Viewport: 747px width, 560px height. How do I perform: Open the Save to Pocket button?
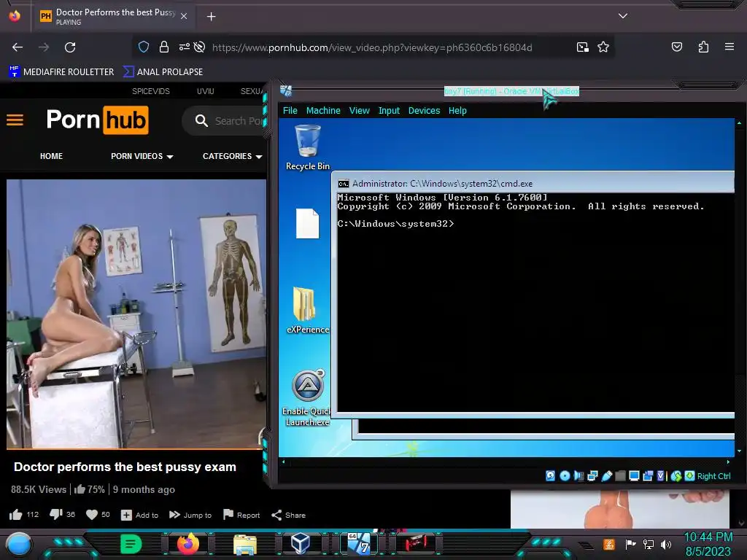(676, 47)
